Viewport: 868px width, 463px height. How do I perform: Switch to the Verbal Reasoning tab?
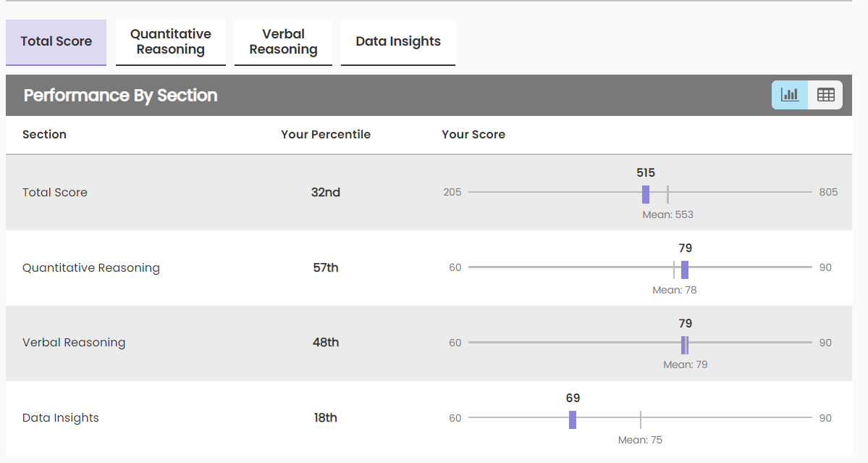pos(283,42)
